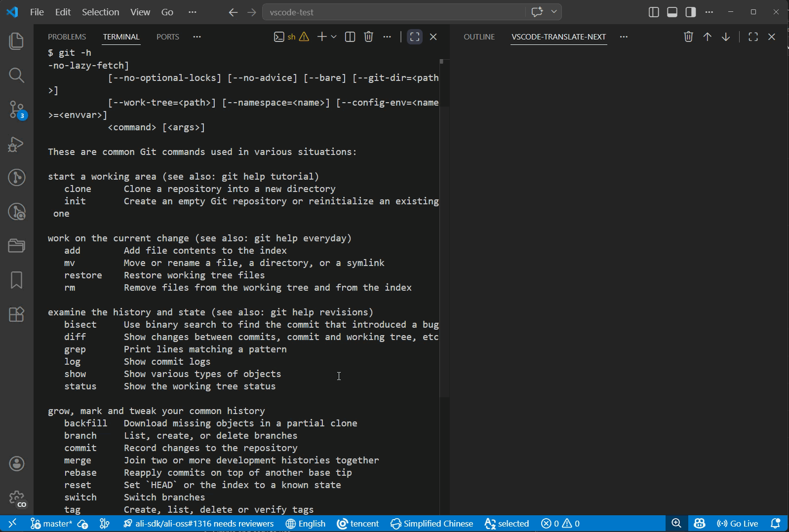Select translation source tencent in status bar
This screenshot has height=532, width=789.
click(x=358, y=524)
